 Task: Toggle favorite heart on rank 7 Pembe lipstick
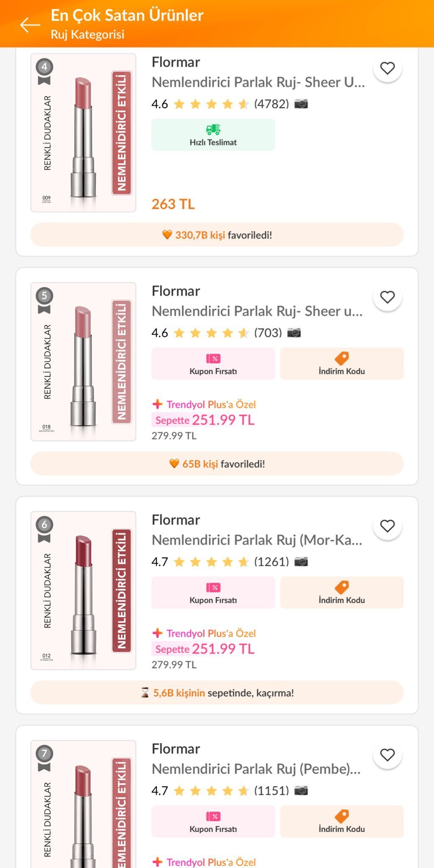[x=387, y=755]
